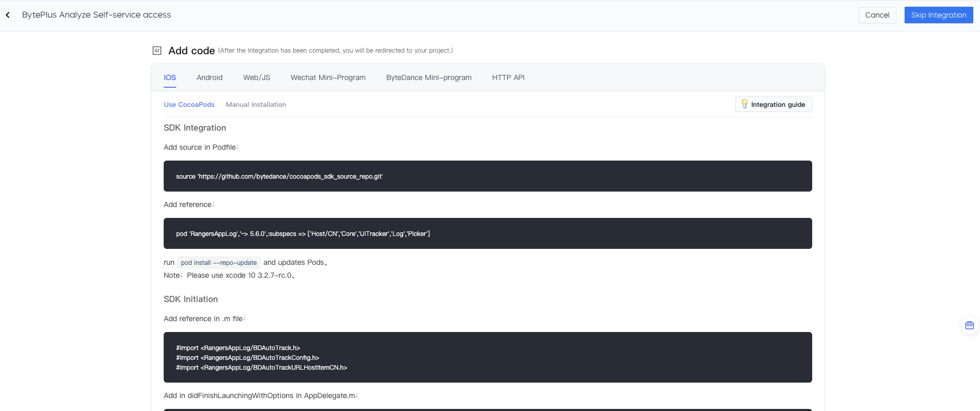Screen dimensions: 980x411
Task: Select the ByteDance Mini-program tab
Action: pyautogui.click(x=429, y=77)
